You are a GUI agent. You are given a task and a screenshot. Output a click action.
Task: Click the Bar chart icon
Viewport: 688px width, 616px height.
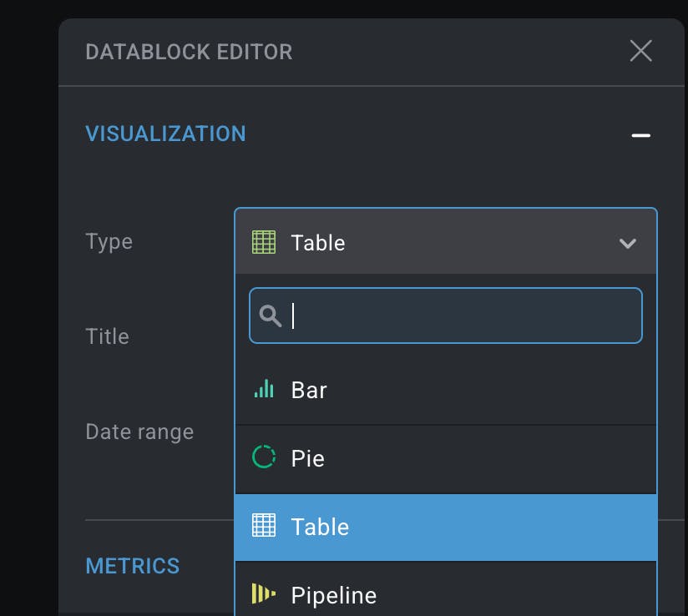pos(264,389)
